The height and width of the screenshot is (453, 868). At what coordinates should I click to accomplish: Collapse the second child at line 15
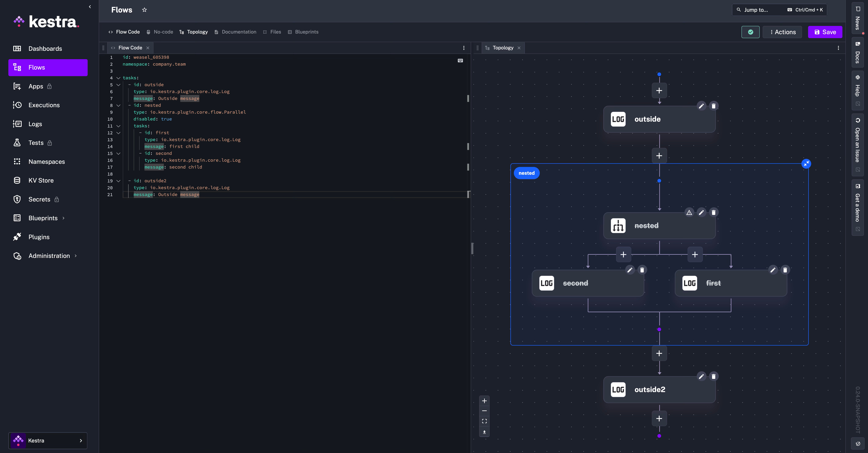click(118, 153)
